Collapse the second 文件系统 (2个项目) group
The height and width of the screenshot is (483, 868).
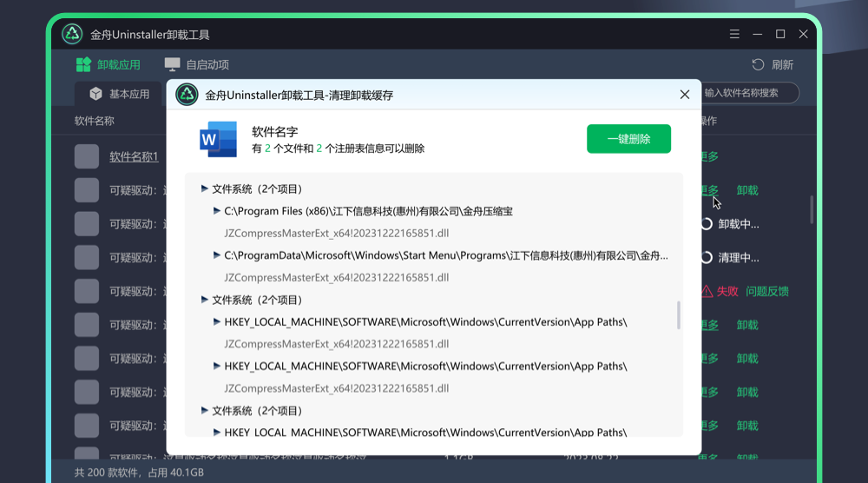pyautogui.click(x=204, y=300)
